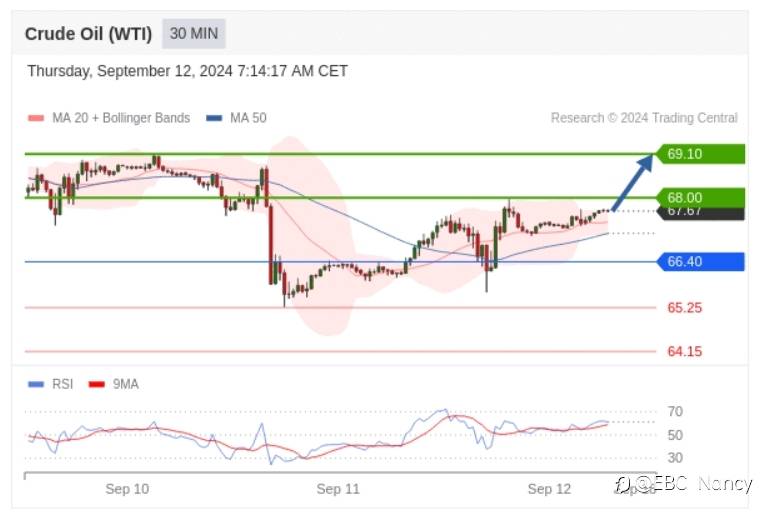Click the '9MA' legend label
The height and width of the screenshot is (517, 762).
click(126, 384)
